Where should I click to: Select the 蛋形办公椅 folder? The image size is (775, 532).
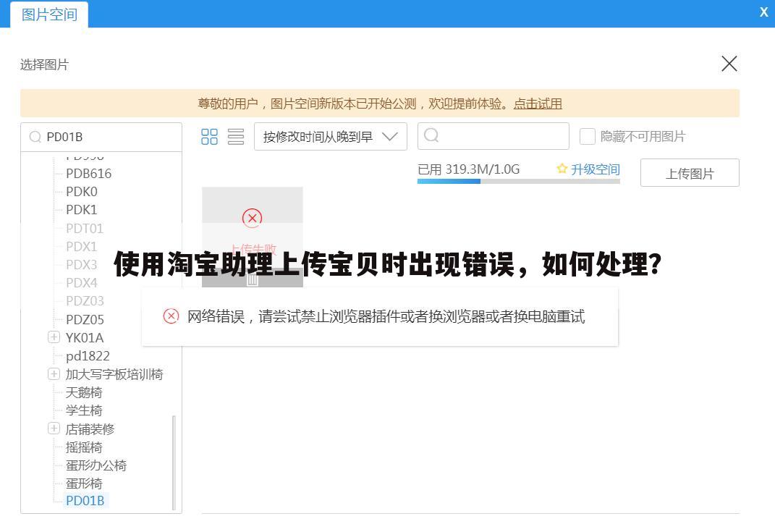point(96,465)
